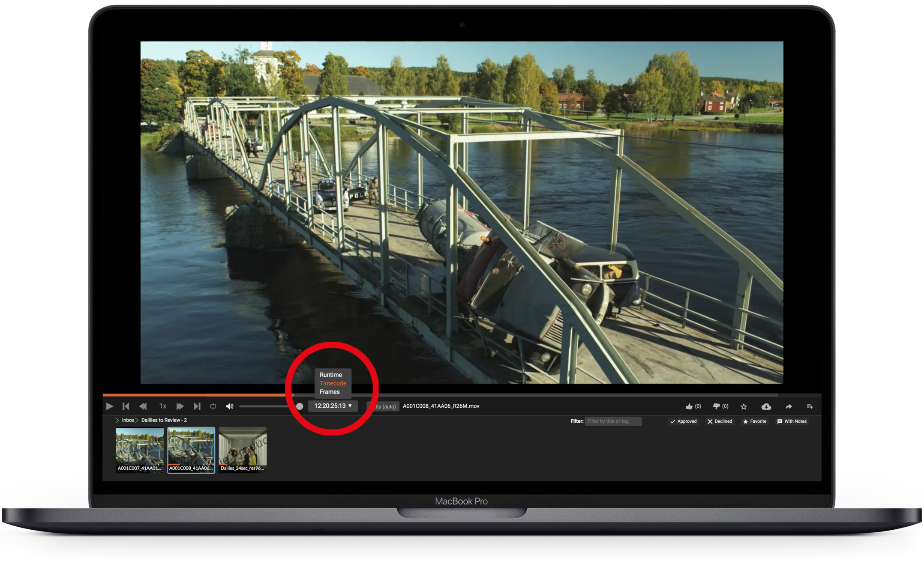Click thumbs down decline icon
924x561 pixels.
point(716,406)
